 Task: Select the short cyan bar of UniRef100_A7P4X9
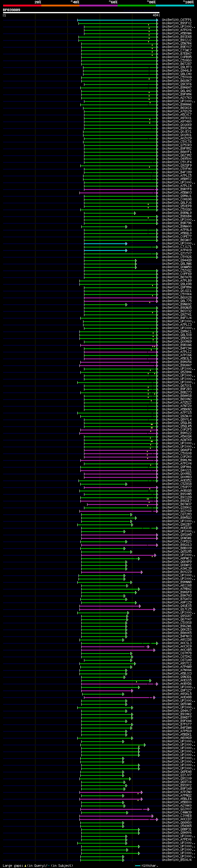(x=105, y=250)
